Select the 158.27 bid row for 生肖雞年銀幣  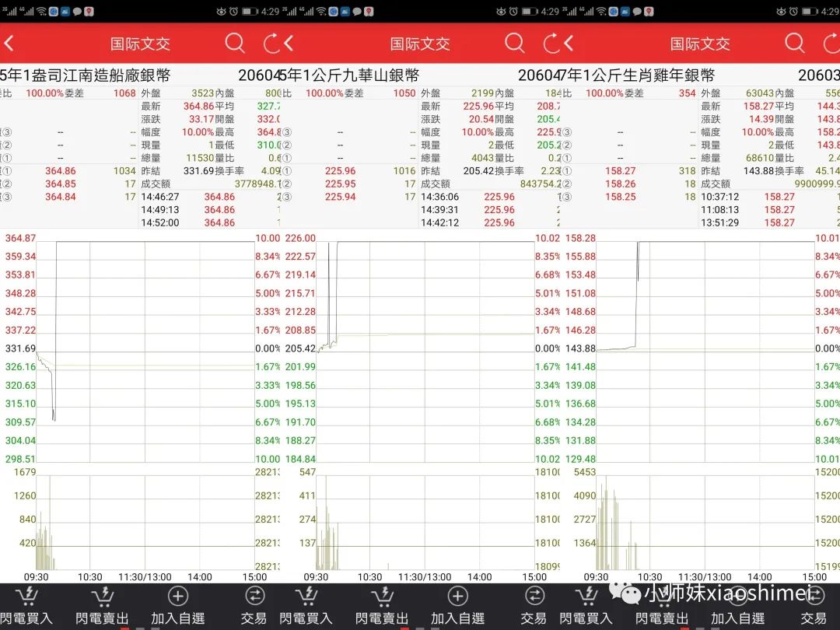[620, 170]
